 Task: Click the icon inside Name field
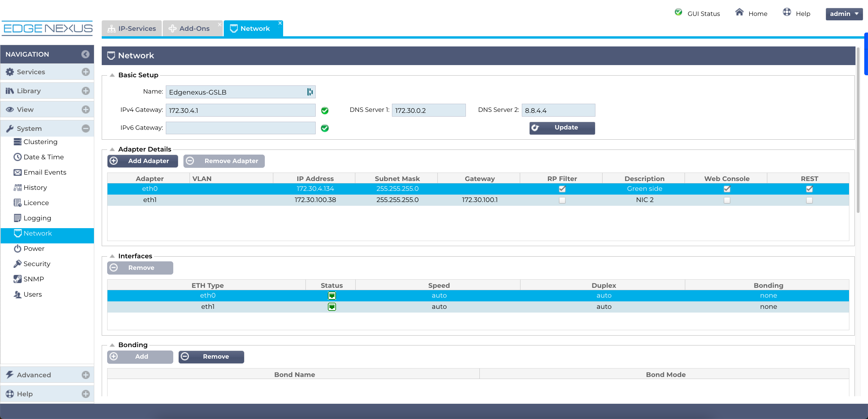click(x=310, y=92)
